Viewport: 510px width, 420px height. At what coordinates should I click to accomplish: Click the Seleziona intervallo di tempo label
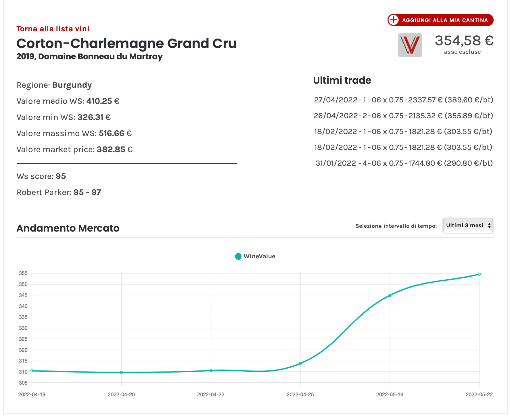[396, 226]
